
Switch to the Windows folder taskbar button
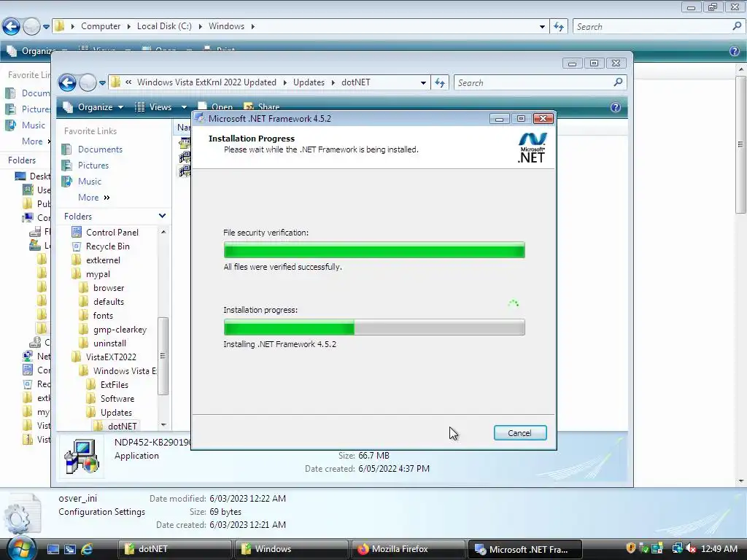291,549
